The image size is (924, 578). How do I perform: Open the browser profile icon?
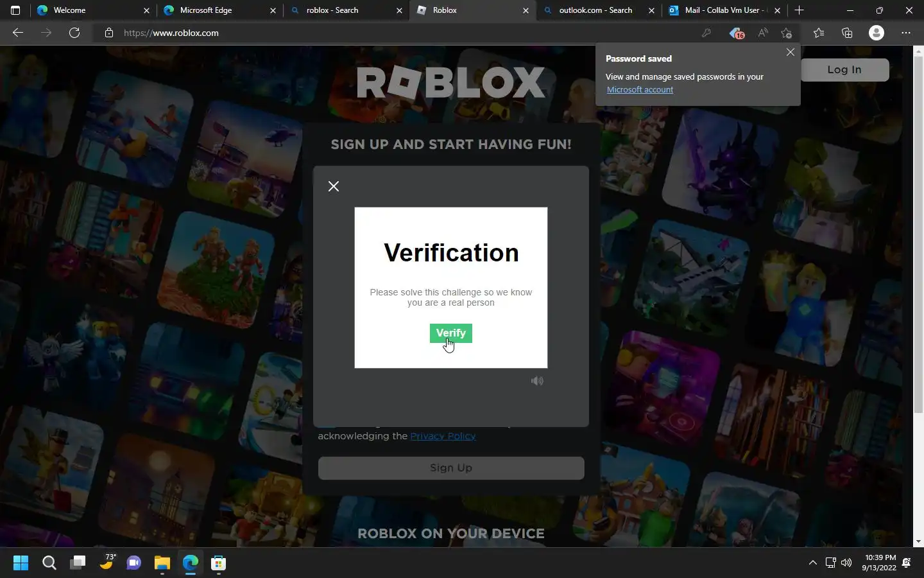876,33
